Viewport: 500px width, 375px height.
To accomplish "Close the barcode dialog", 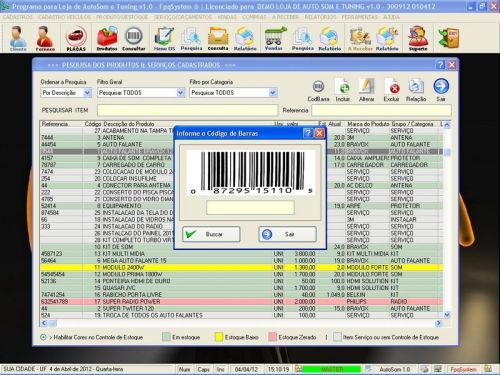I will 319,133.
